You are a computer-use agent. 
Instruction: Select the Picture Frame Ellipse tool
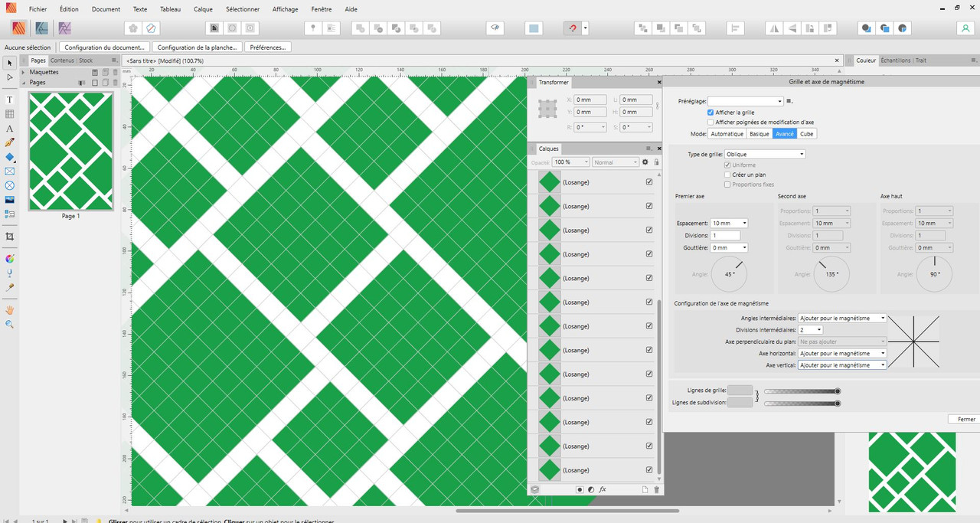click(10, 185)
